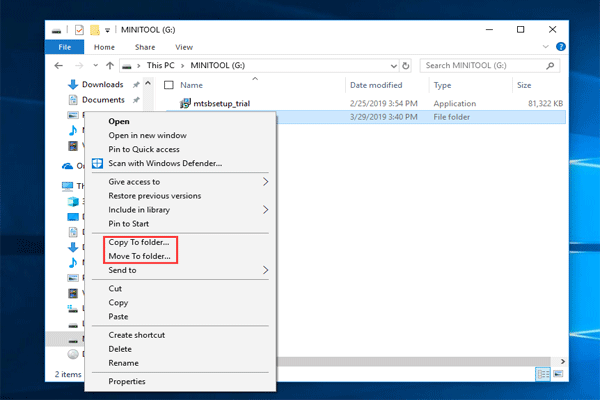Expand the Give access to submenu
Image resolution: width=600 pixels, height=400 pixels.
point(180,182)
